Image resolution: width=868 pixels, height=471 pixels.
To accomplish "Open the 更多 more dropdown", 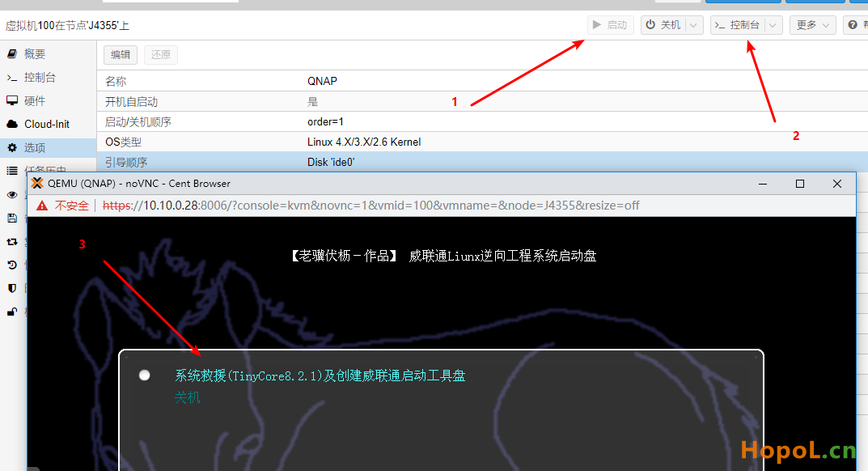I will (813, 25).
